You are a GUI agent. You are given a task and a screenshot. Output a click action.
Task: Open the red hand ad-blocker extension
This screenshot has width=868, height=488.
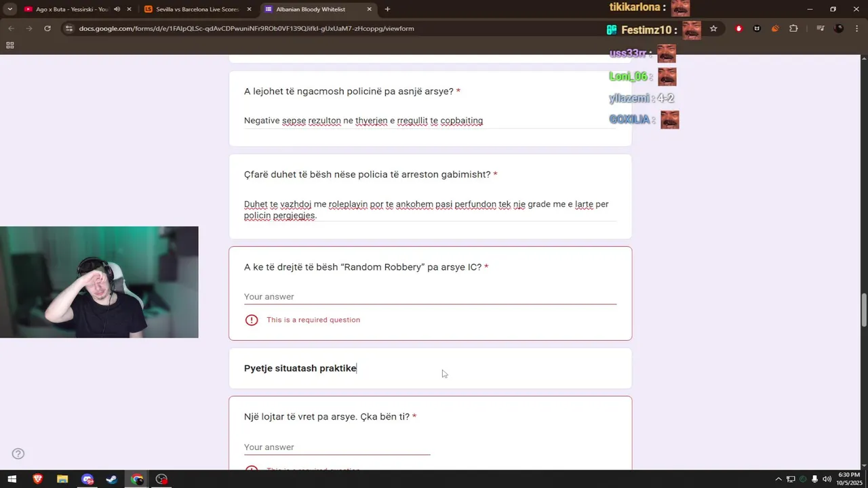pyautogui.click(x=739, y=28)
